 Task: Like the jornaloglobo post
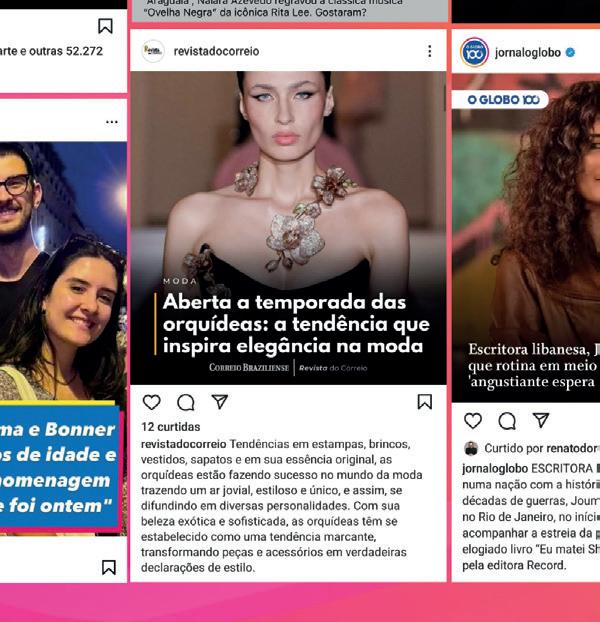[x=473, y=420]
